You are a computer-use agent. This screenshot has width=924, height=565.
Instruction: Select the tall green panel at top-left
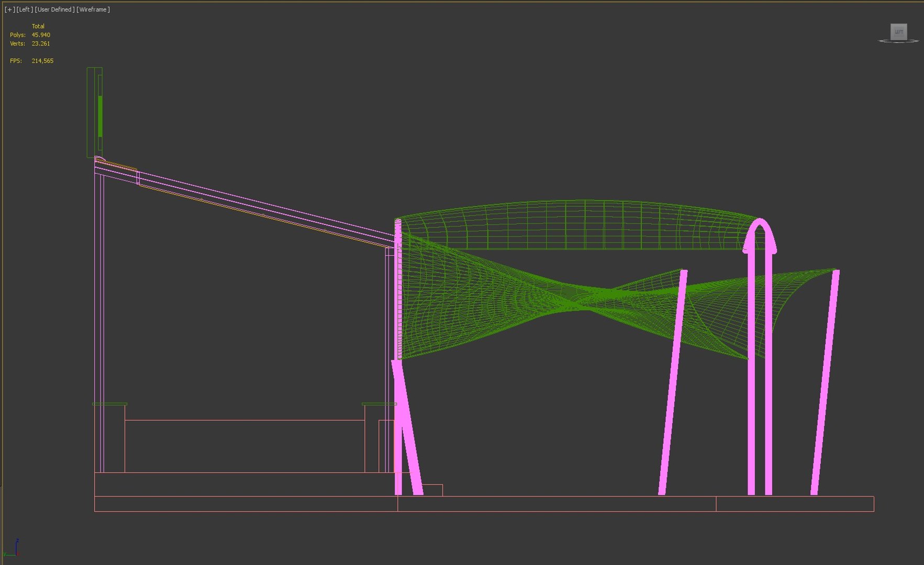tap(95, 112)
